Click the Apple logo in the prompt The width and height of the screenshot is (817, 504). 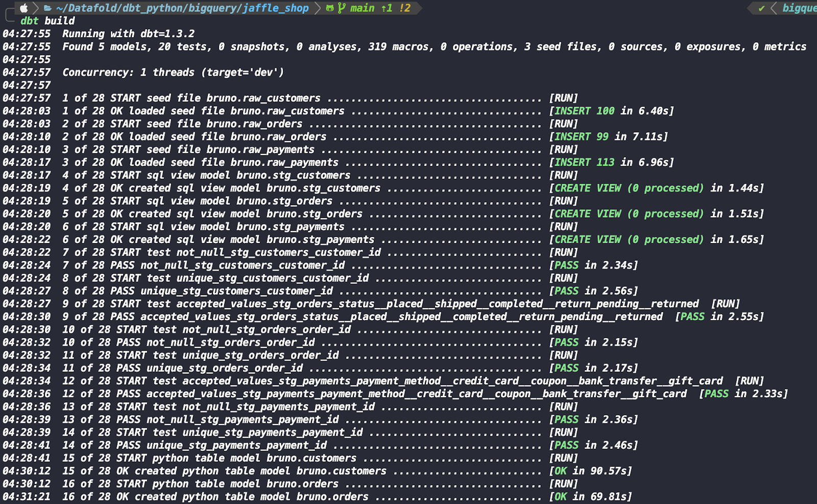[x=24, y=8]
